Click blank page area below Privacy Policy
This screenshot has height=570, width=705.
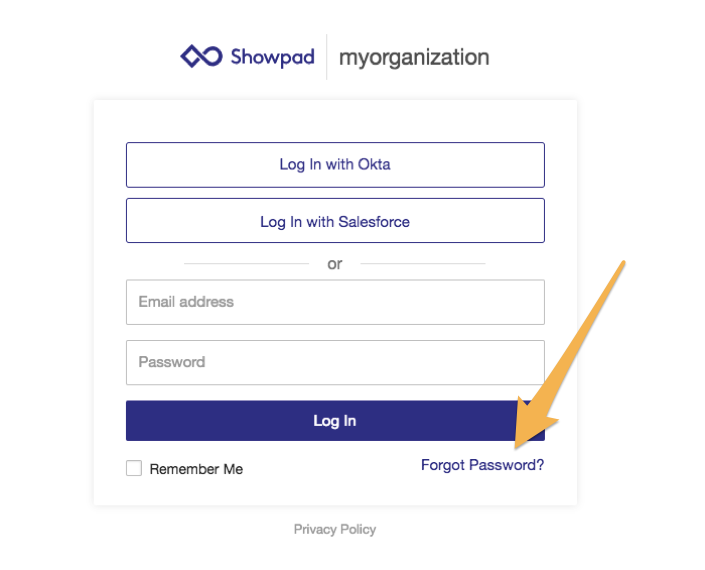click(335, 555)
